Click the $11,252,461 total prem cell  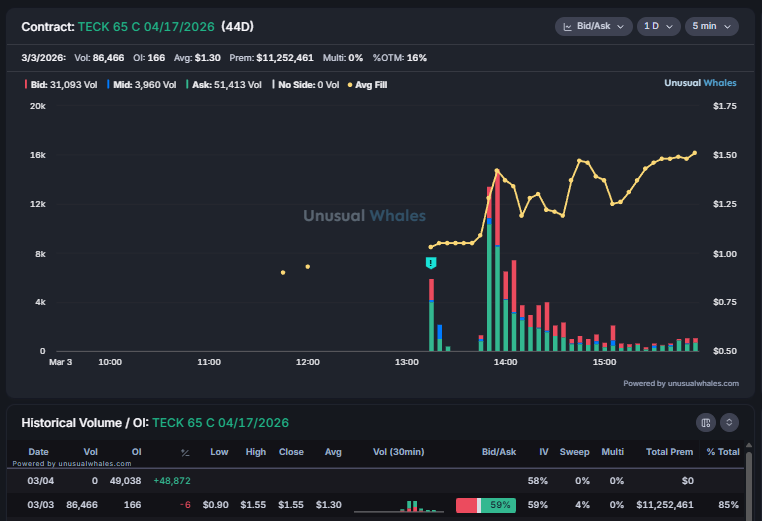[x=665, y=505]
